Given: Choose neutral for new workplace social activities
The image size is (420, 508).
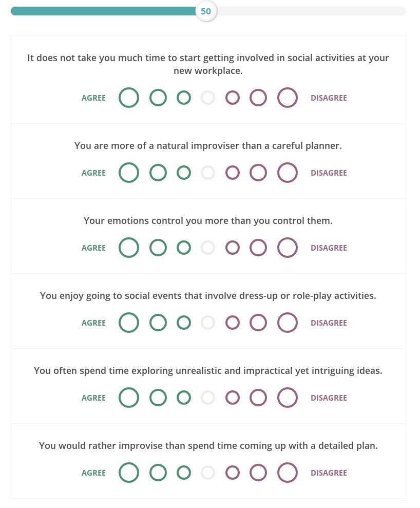Looking at the screenshot, I should [x=208, y=98].
